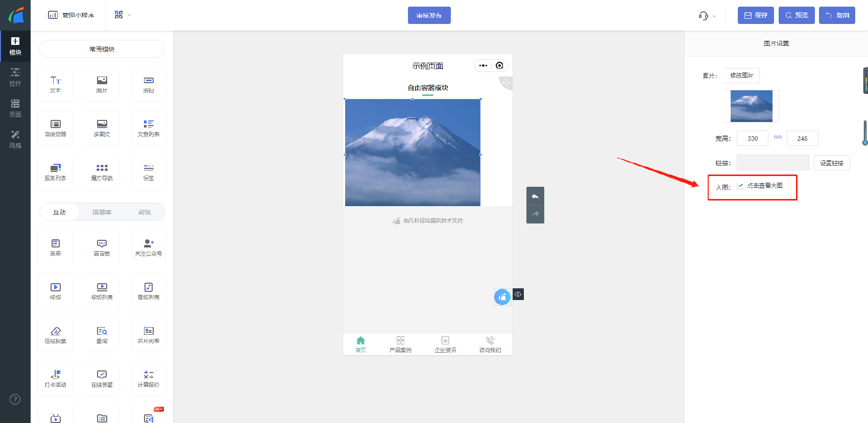Switch to the 高级 tab
Screen dimensions: 868x423
(144, 212)
